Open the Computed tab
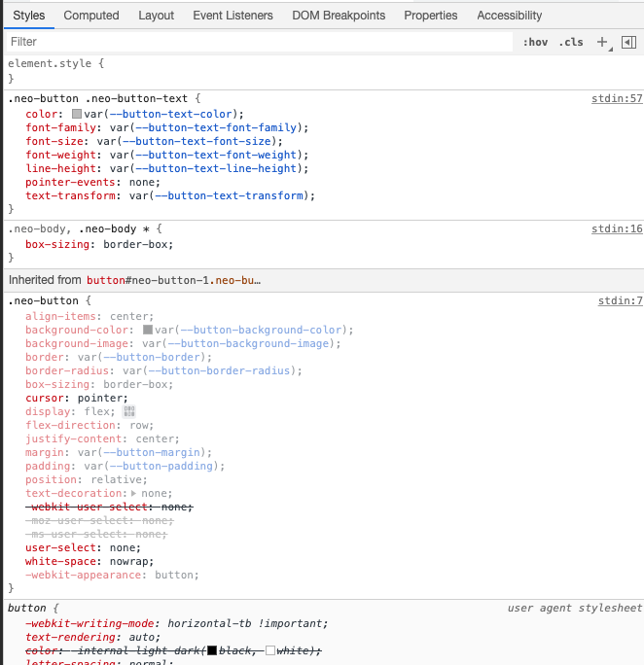The height and width of the screenshot is (665, 644). tap(91, 16)
